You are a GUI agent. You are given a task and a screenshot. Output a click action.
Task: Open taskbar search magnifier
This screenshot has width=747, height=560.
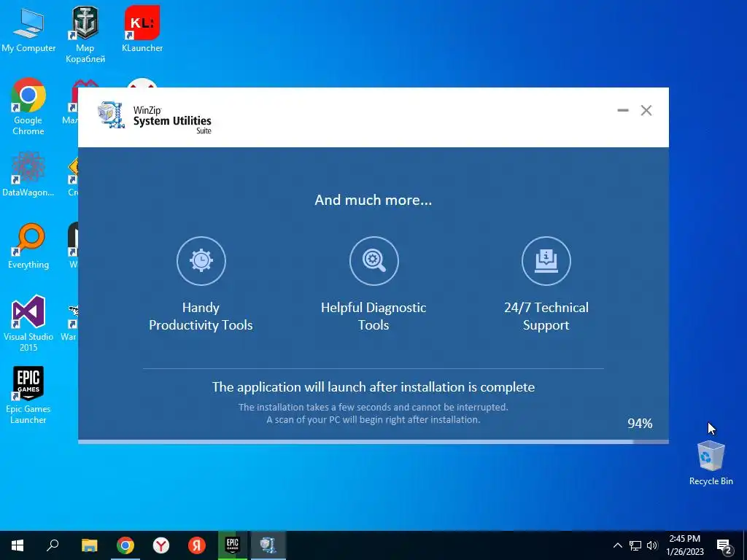[53, 545]
